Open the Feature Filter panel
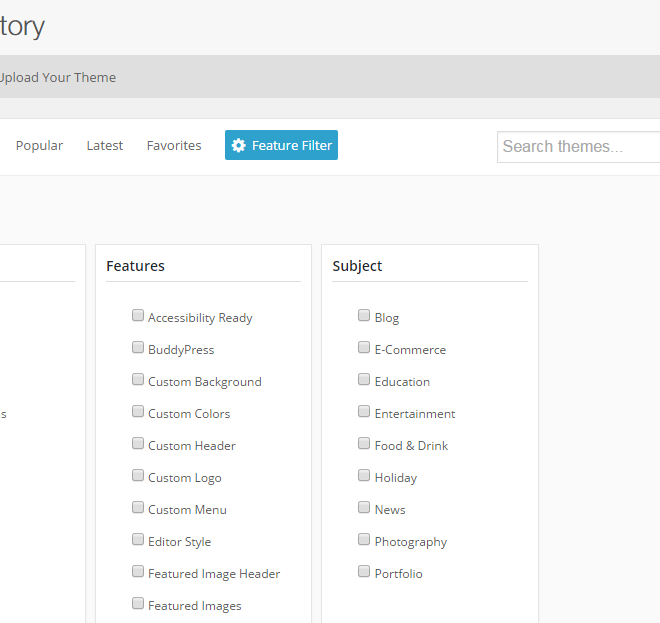 (x=281, y=145)
